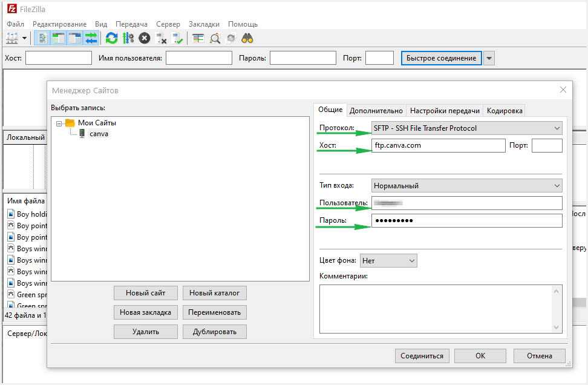588x385 pixels.
Task: Collapse the Мои Сайты folder
Action: point(59,123)
